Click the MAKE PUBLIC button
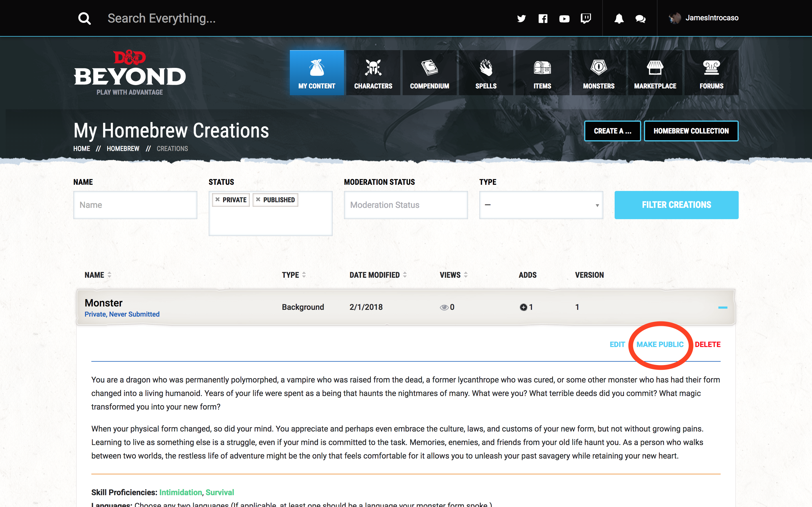The height and width of the screenshot is (507, 812). coord(660,344)
